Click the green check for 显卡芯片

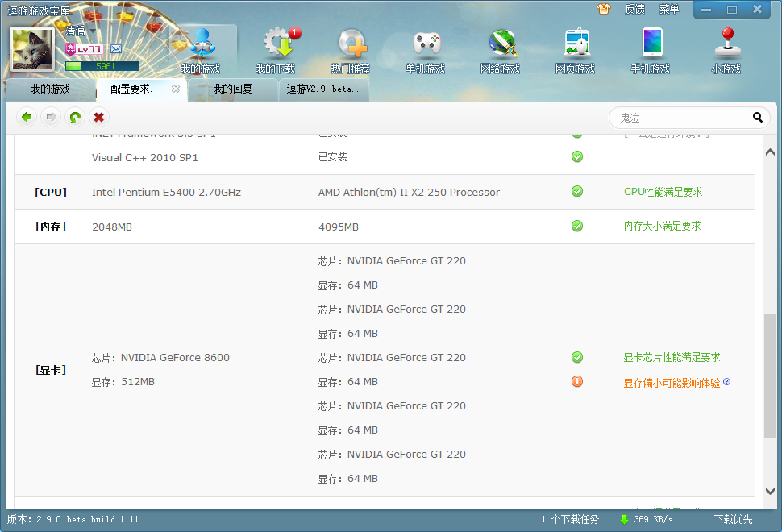click(577, 357)
